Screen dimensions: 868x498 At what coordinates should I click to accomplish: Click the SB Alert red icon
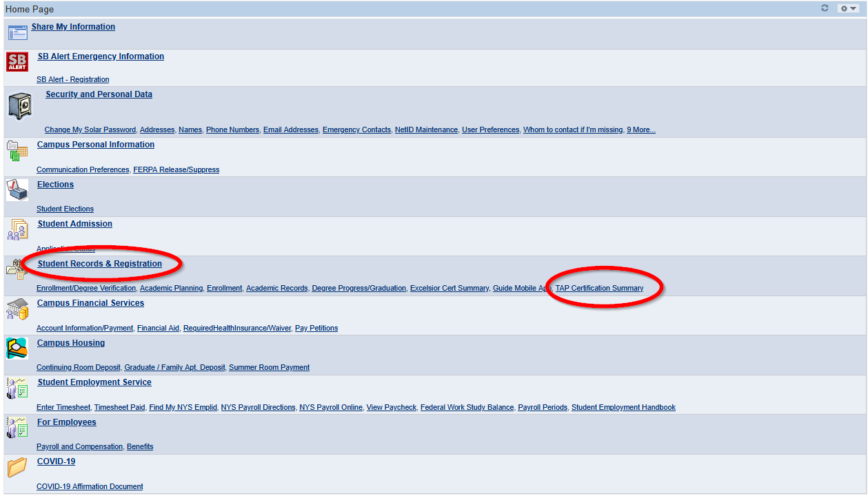[x=17, y=62]
